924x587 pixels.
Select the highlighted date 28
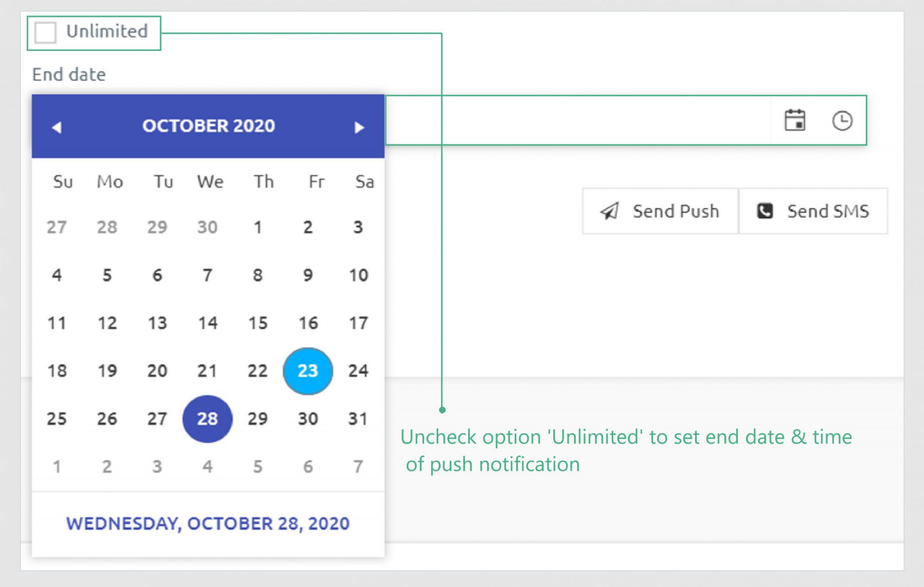click(208, 418)
